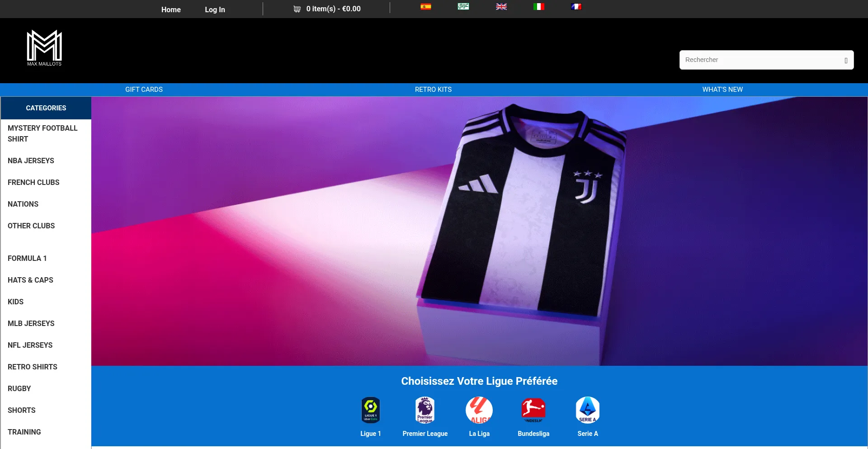Choose the Italian flag language
Screen dimensions: 868x449
pos(539,6)
